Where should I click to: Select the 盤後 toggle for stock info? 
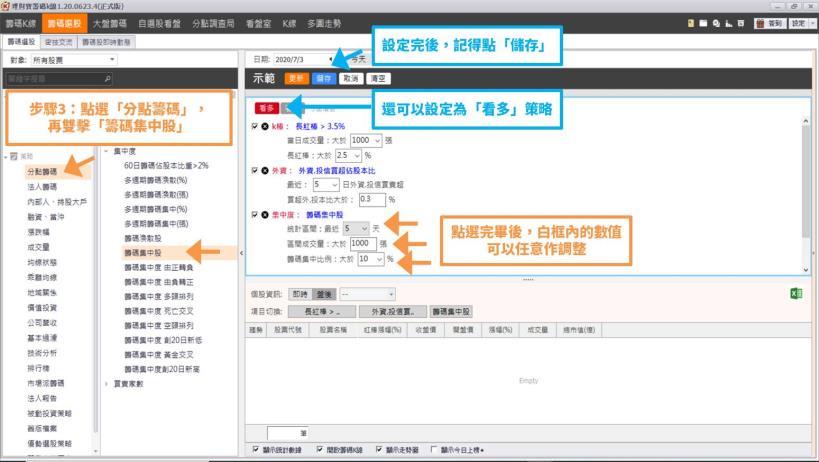(x=324, y=294)
